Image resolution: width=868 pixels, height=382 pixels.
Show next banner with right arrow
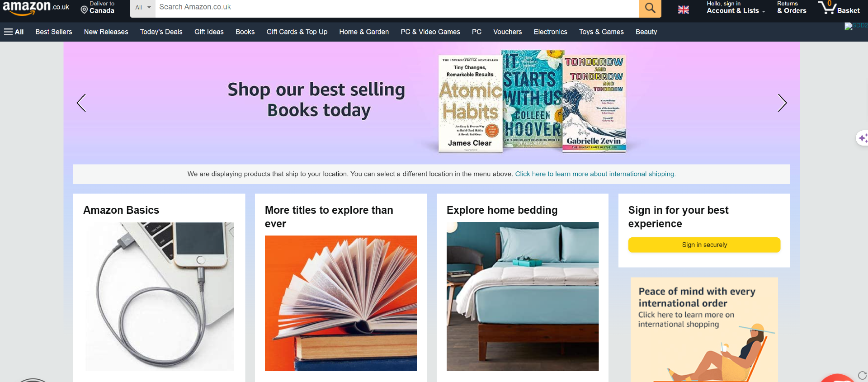(782, 103)
